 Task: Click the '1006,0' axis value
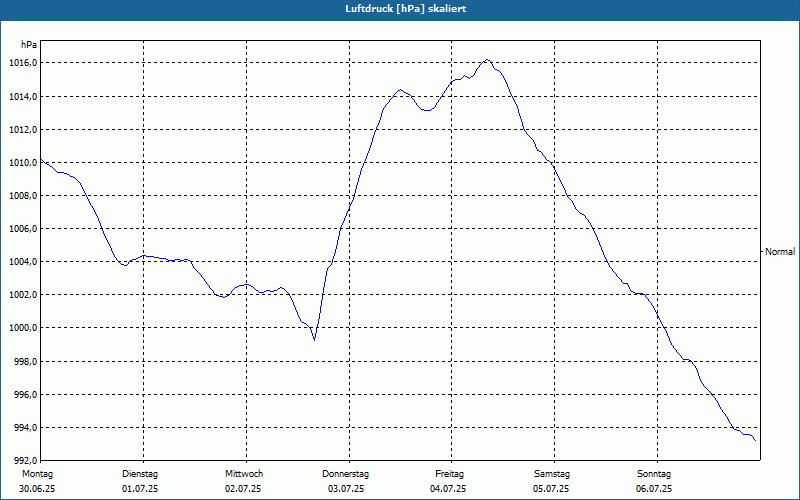[23, 229]
